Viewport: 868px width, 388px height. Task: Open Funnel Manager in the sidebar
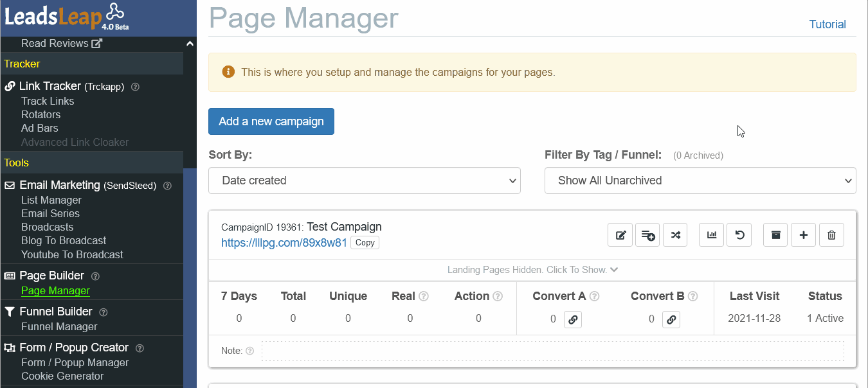click(59, 326)
